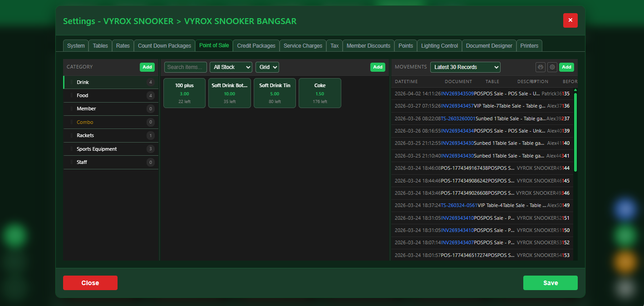
Task: Switch to the Tables tab
Action: pos(100,45)
